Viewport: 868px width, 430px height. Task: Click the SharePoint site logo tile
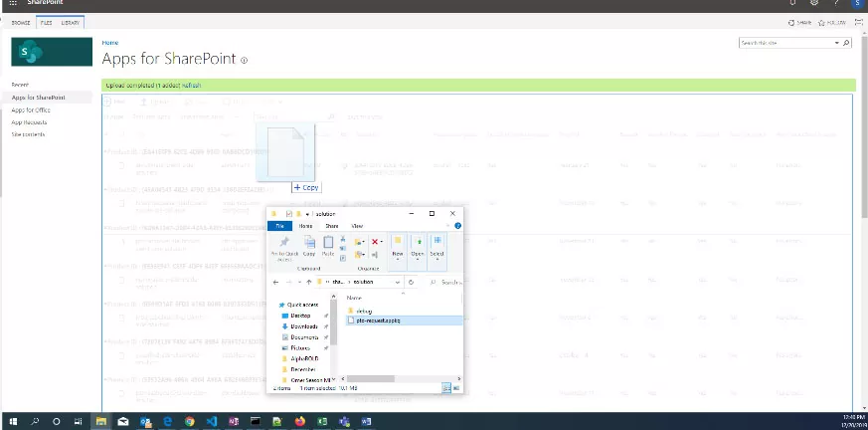(x=52, y=52)
